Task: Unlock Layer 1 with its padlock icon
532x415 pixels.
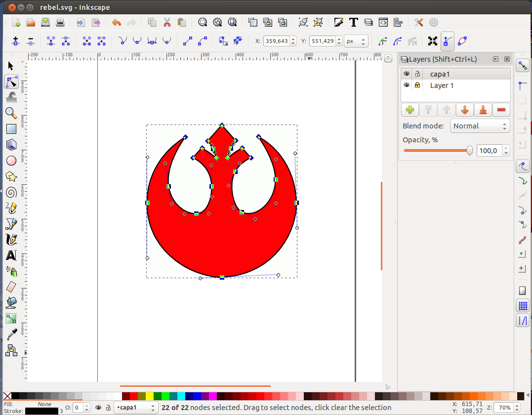Action: point(417,85)
